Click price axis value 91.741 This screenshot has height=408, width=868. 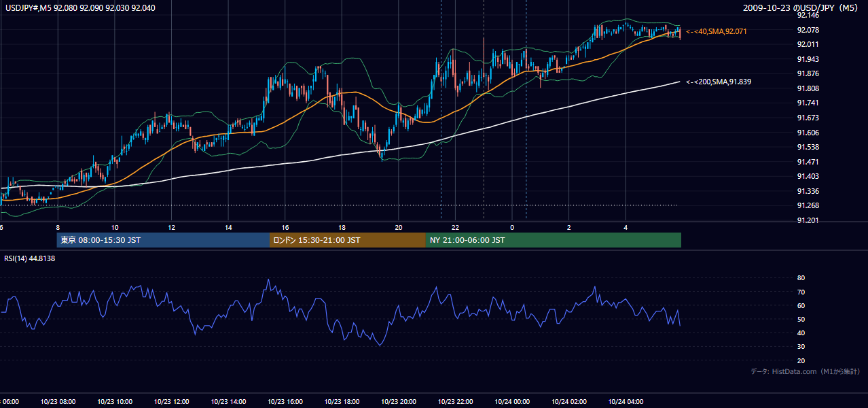pyautogui.click(x=808, y=103)
